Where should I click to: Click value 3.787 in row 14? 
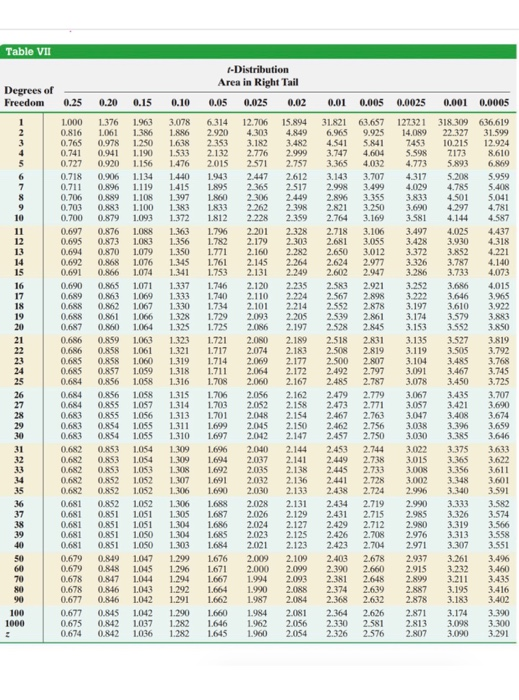[x=457, y=262]
